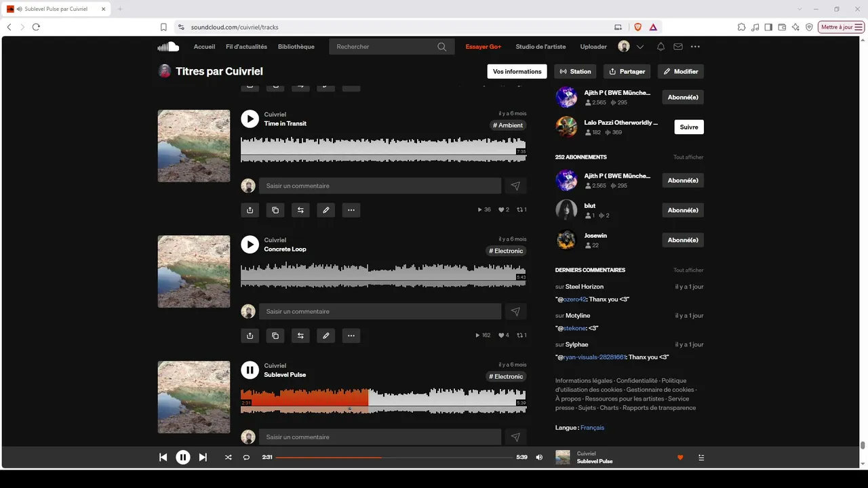
Task: Send the comment on Concrete Loop
Action: coord(515,312)
